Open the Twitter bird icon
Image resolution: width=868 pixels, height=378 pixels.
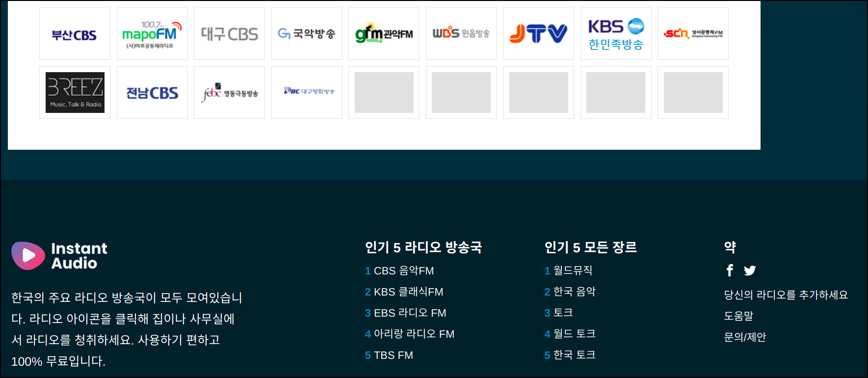750,270
